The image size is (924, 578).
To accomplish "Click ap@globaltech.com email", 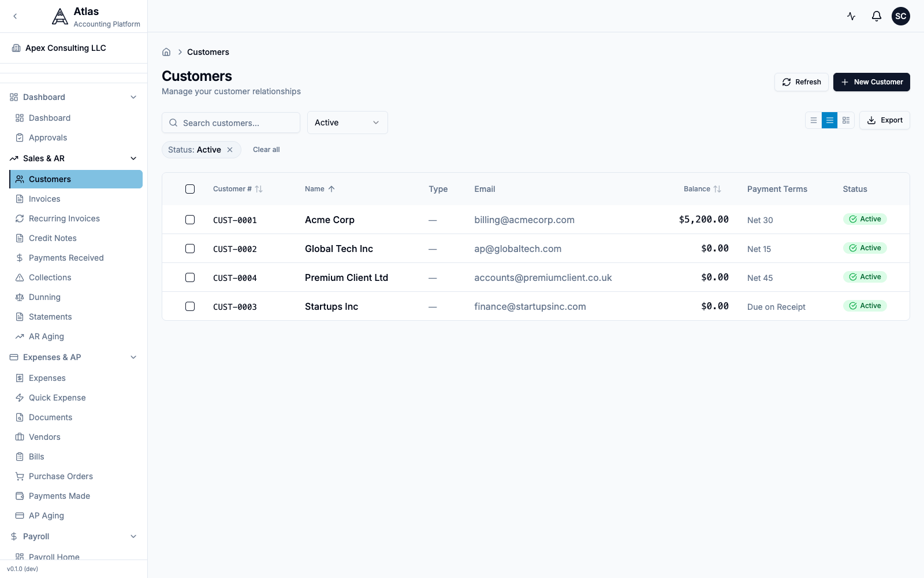I will [518, 249].
